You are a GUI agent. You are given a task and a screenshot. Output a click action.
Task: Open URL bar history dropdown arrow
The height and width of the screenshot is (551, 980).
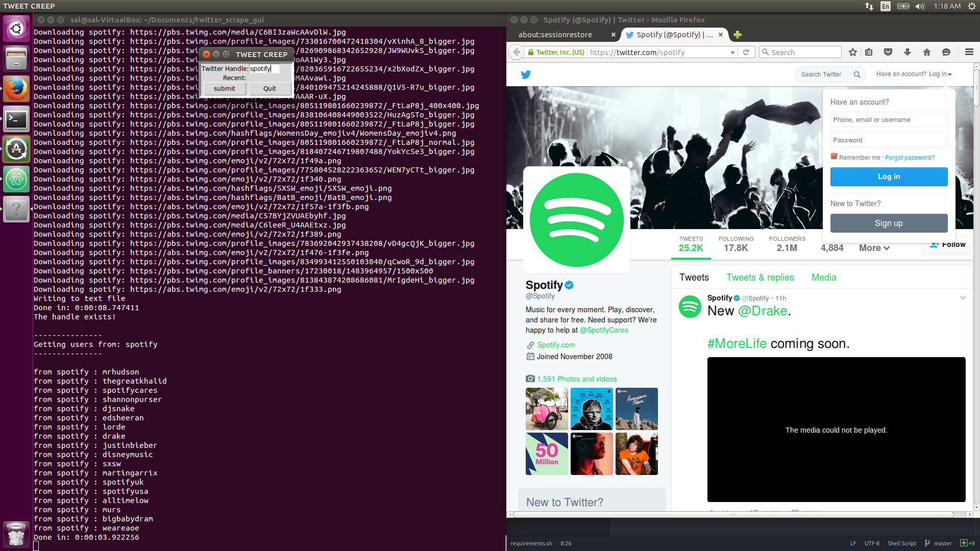point(732,52)
